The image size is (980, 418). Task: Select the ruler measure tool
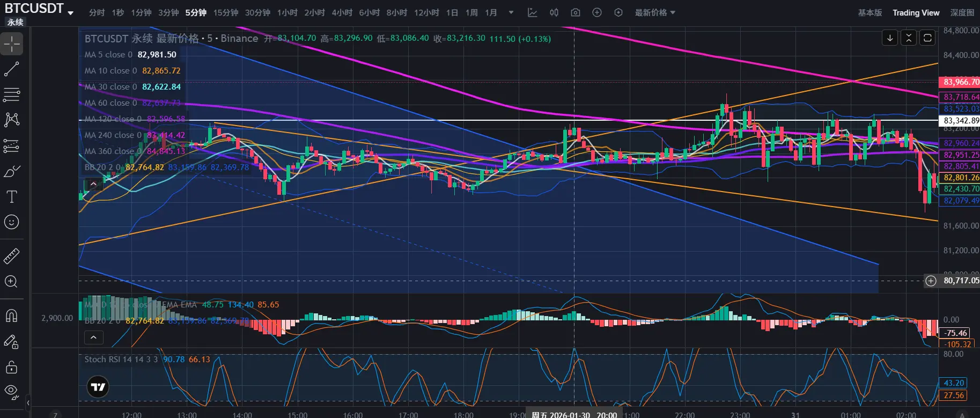(x=12, y=256)
